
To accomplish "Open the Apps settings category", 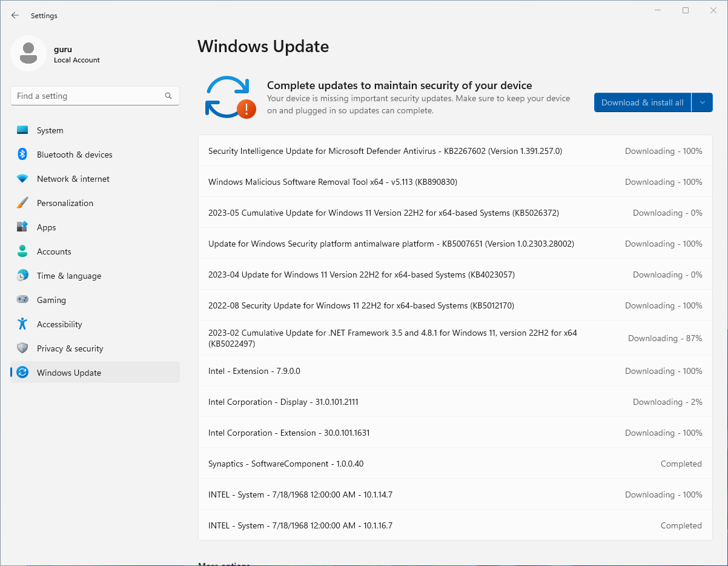I will [x=95, y=227].
